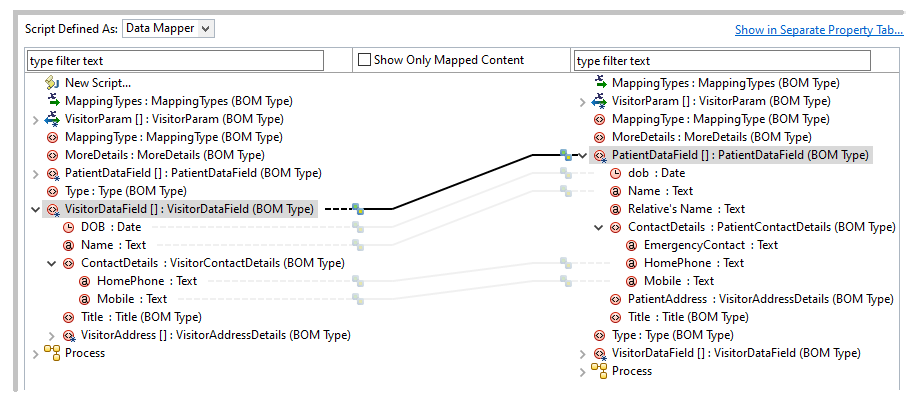Click left Title red icon

[69, 317]
